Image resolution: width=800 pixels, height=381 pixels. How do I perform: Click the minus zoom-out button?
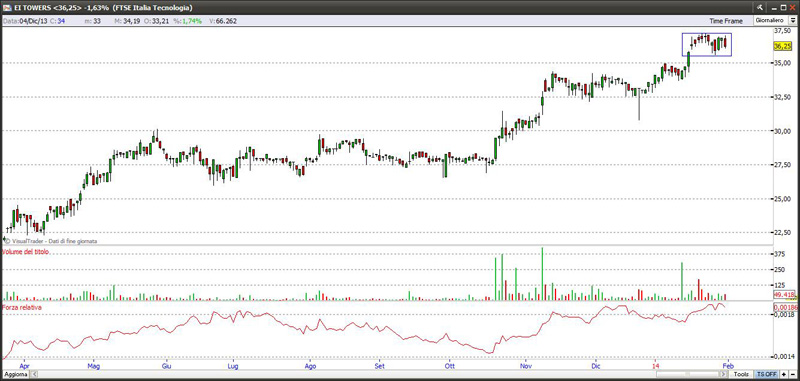coord(792,374)
